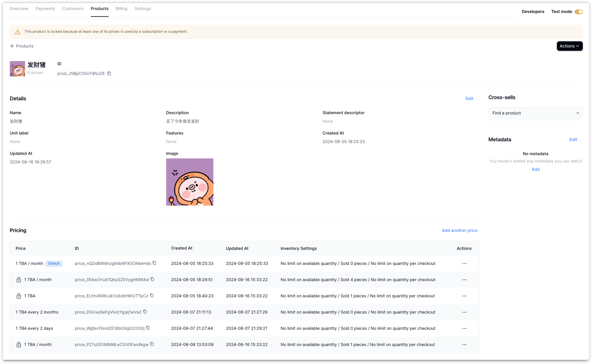Copy the product ID prod_J5BpC5GoTdNJZ6
592x364 pixels.
tap(109, 73)
